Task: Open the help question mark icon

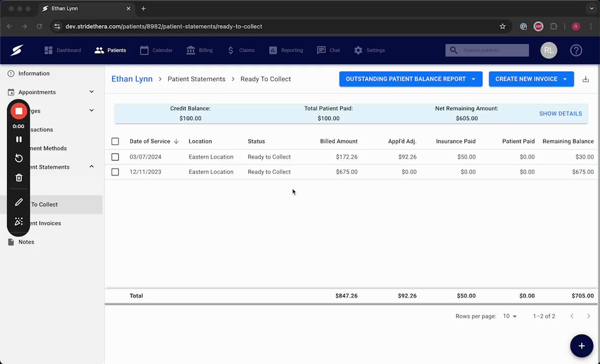Action: coord(576,50)
